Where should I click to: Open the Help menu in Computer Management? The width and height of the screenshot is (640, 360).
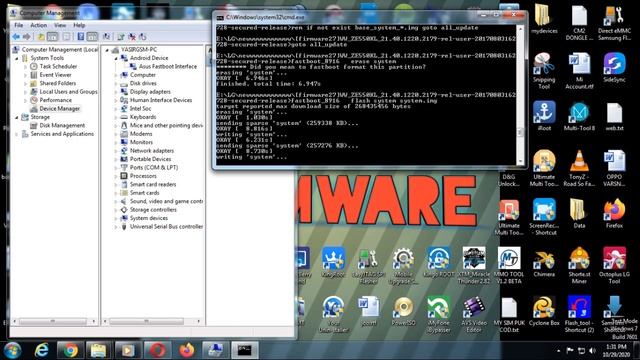click(x=79, y=25)
